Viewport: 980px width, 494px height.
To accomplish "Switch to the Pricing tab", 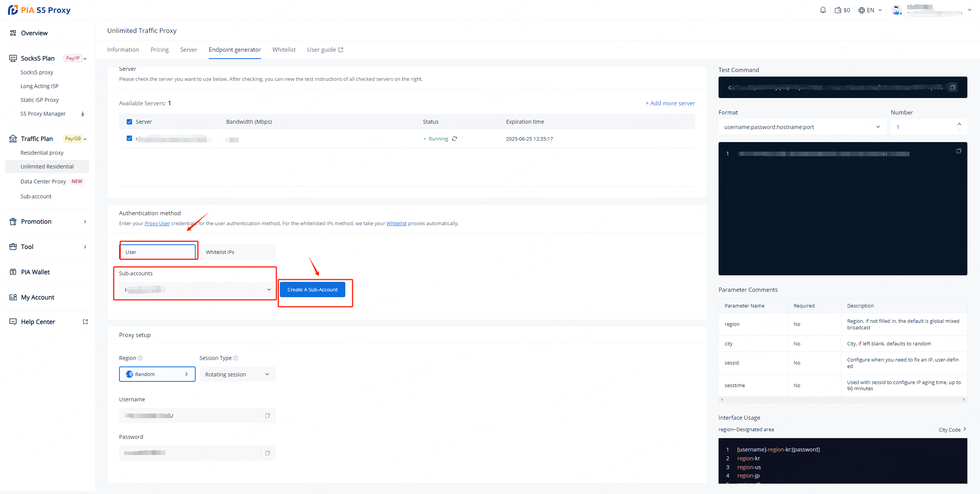I will [x=159, y=50].
